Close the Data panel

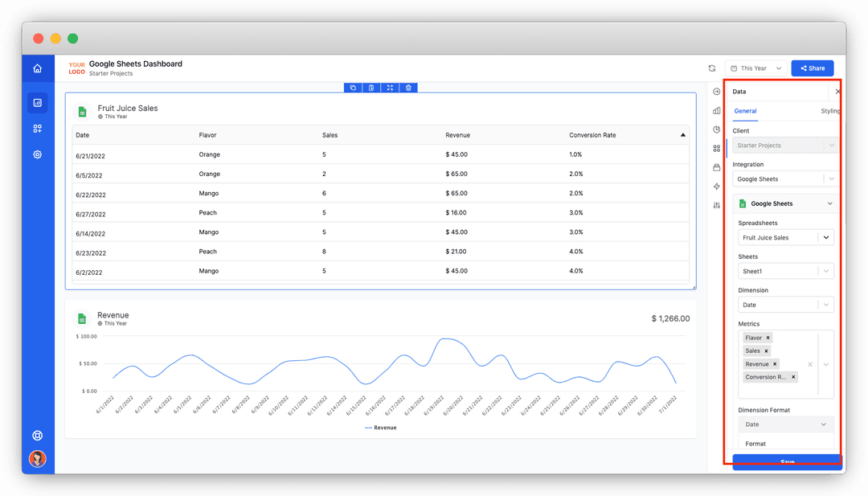pos(837,92)
